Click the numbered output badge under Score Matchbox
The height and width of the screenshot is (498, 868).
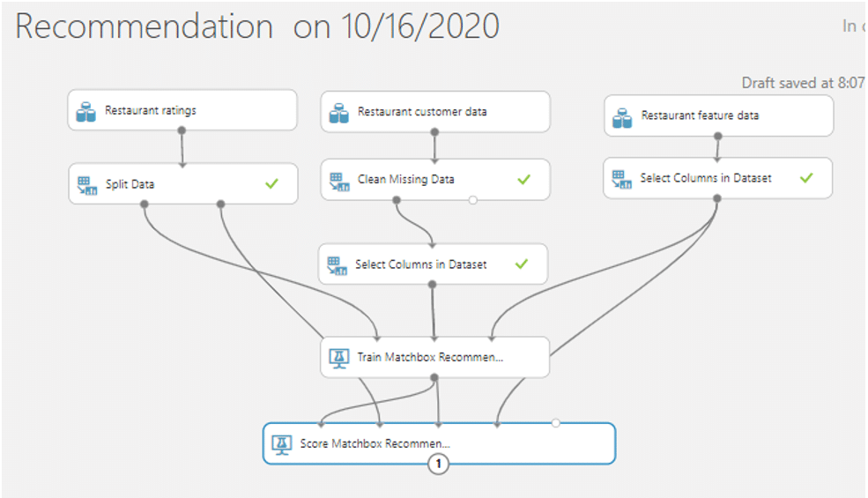click(438, 464)
